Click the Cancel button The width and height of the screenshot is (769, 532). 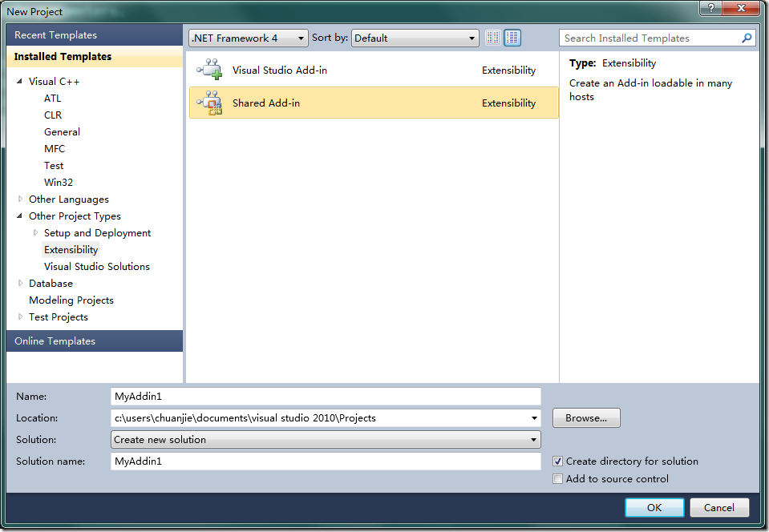click(719, 507)
